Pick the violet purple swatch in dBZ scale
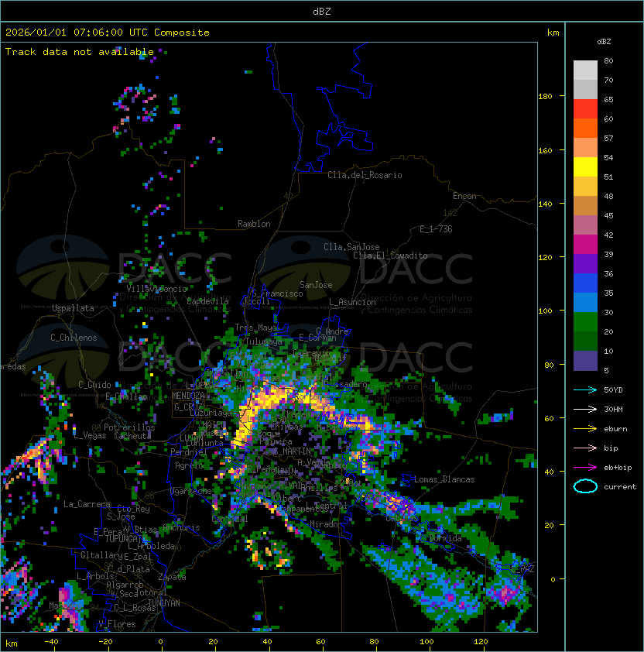Screen dimensions: 644x652 tap(585, 264)
